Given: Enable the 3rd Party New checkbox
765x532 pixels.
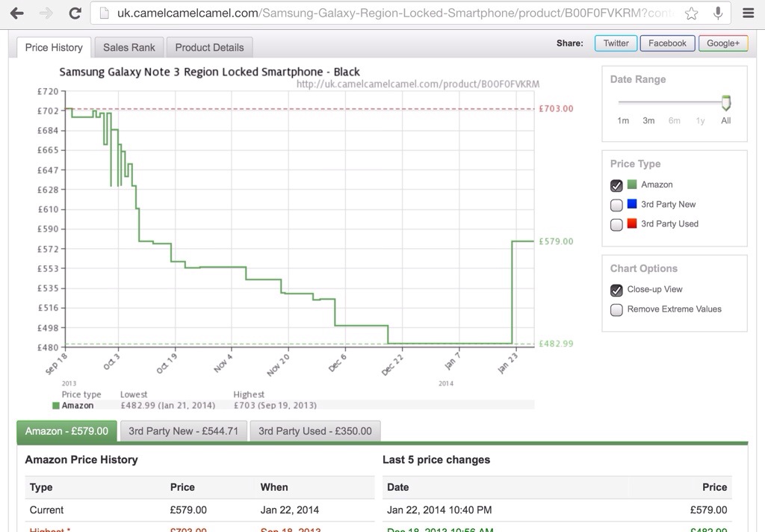Looking at the screenshot, I should click(616, 205).
